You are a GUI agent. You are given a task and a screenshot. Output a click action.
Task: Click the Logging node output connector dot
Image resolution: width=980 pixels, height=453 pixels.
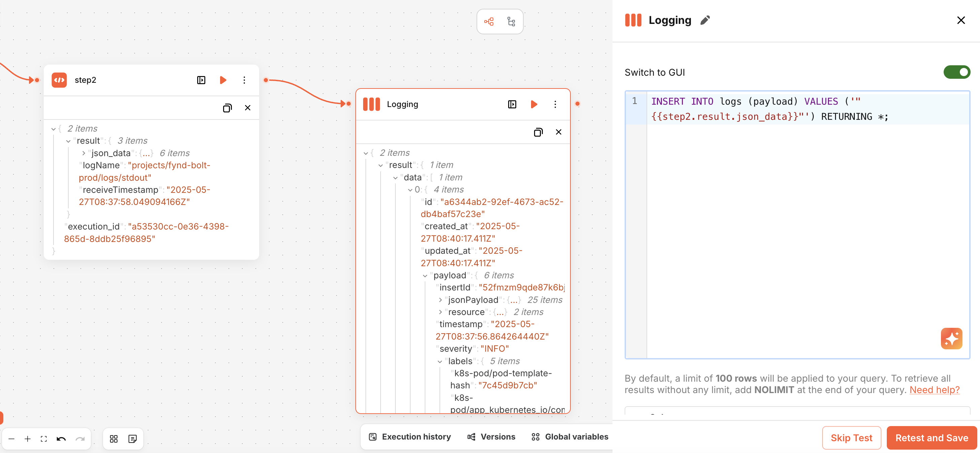click(577, 104)
